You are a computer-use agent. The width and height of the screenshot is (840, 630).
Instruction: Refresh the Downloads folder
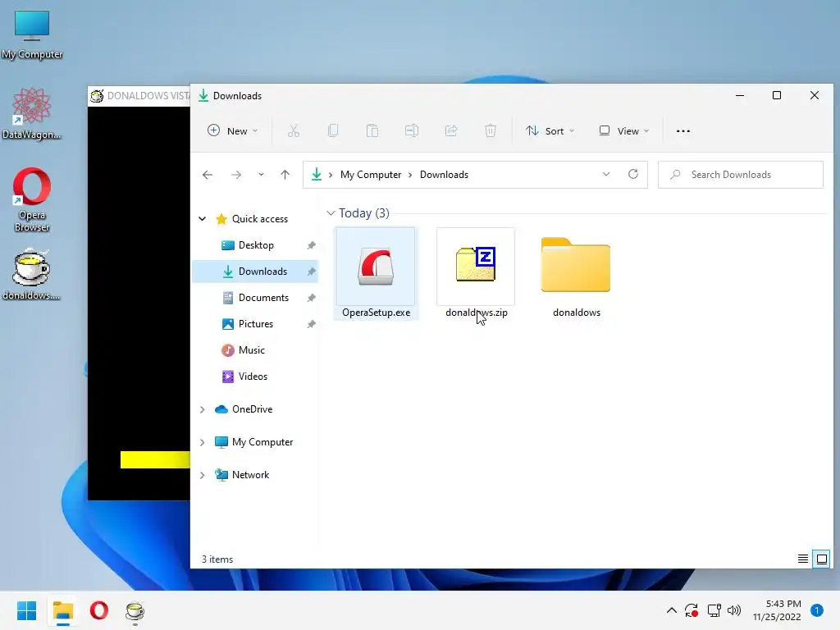[633, 174]
